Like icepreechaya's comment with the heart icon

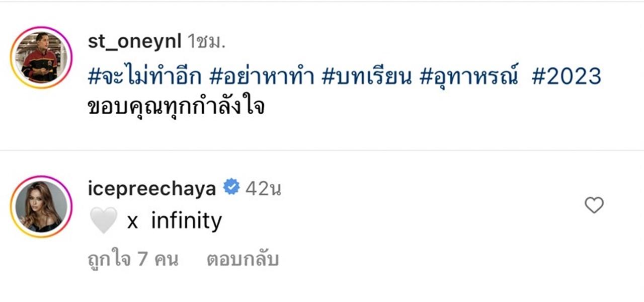(x=594, y=205)
